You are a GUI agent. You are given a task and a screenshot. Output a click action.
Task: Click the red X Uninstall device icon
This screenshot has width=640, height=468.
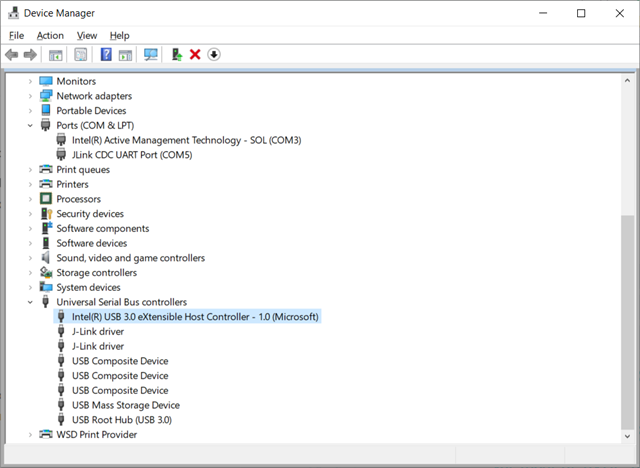click(x=195, y=54)
